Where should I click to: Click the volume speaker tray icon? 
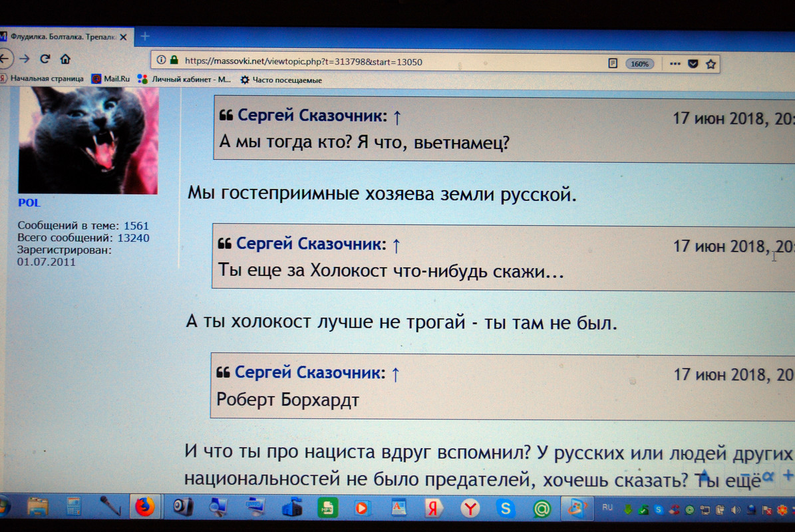pyautogui.click(x=736, y=510)
